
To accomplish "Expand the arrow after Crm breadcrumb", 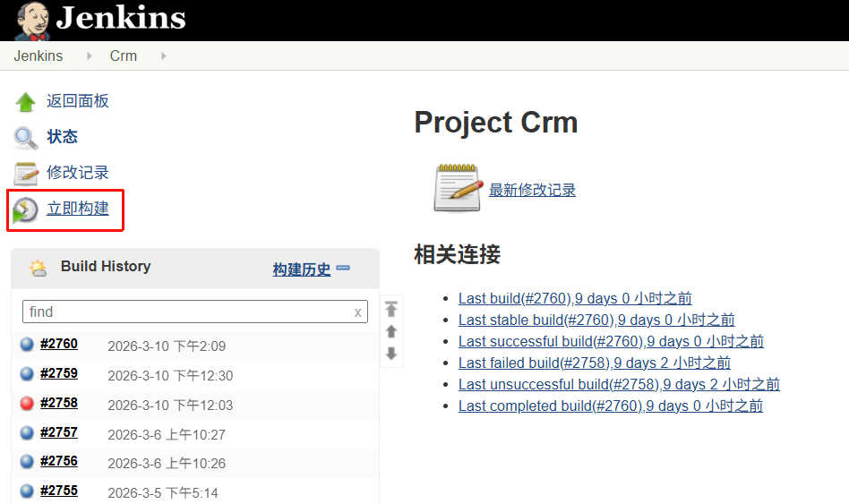I will [164, 56].
